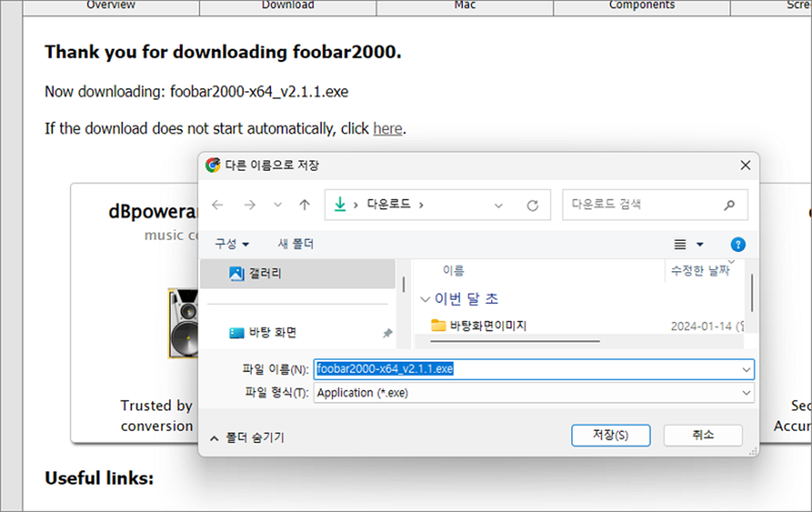
Task: Click the Back arrow in save dialog
Action: coord(218,205)
